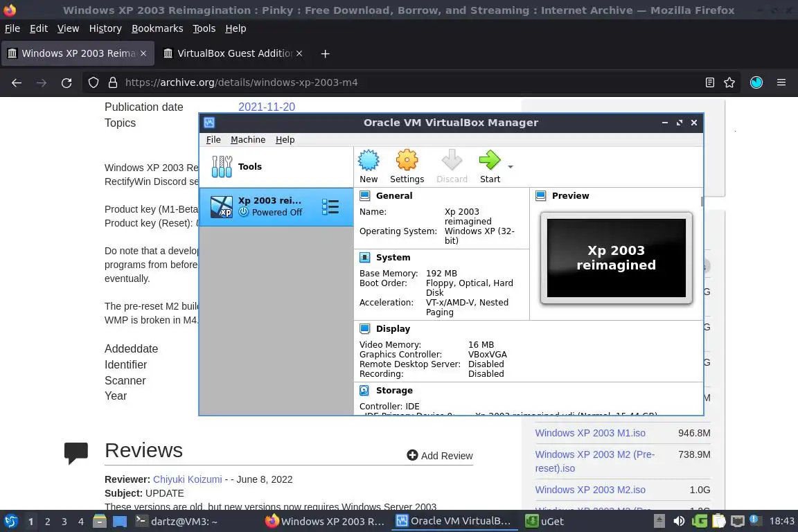Screen dimensions: 798x532
Task: Download Windows XP 2003 M1.iso
Action: point(590,433)
